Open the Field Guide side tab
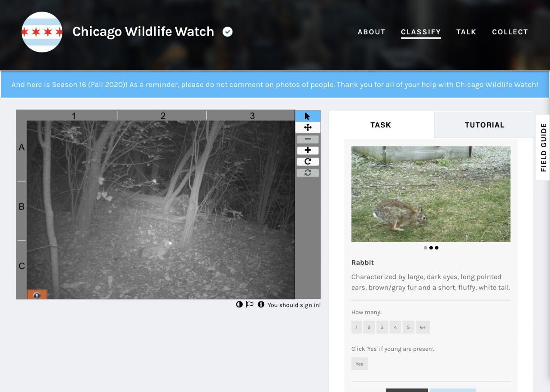The image size is (550, 392). point(544,147)
